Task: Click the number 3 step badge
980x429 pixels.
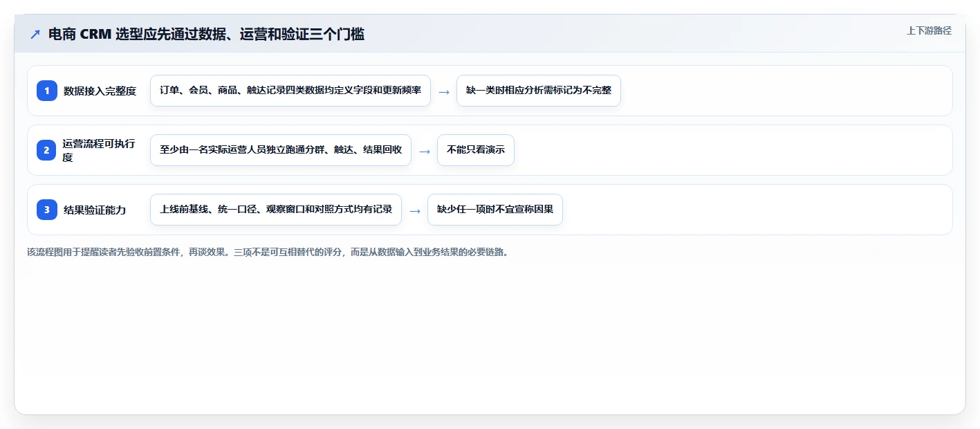Action: click(47, 210)
